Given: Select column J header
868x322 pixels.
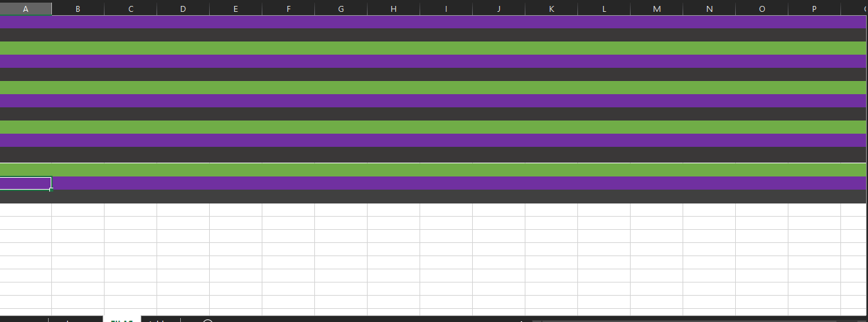Looking at the screenshot, I should [498, 9].
